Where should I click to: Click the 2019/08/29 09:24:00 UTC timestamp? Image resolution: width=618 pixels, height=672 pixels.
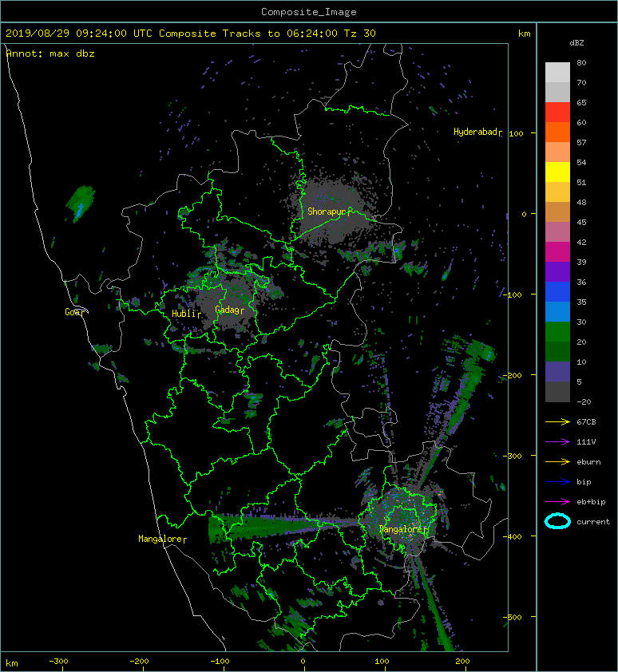(79, 34)
